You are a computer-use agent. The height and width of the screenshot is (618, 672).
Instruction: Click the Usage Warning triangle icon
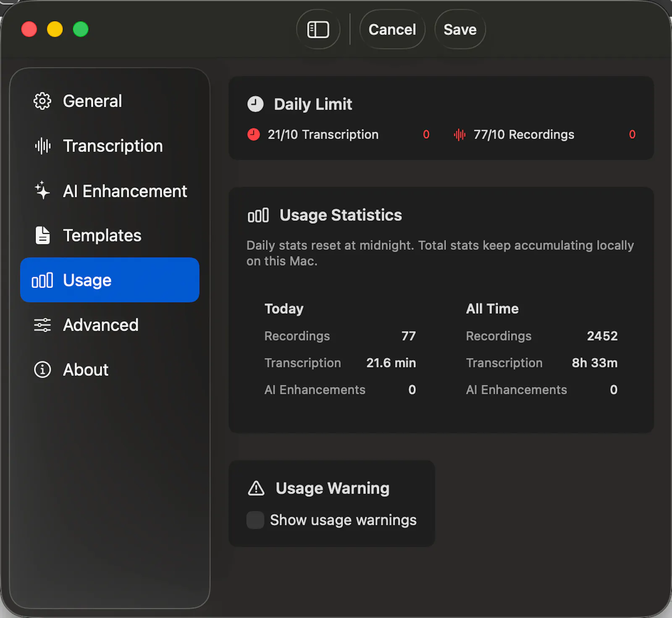(256, 488)
